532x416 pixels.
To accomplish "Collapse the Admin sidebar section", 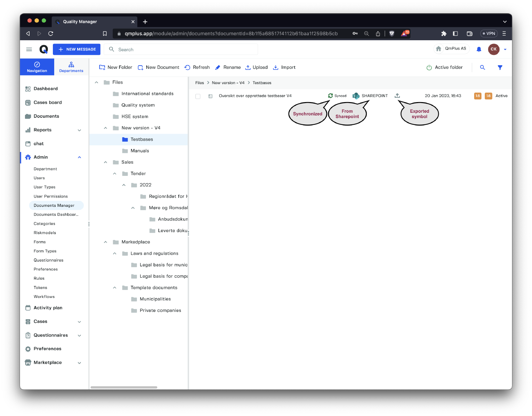I will pos(79,157).
